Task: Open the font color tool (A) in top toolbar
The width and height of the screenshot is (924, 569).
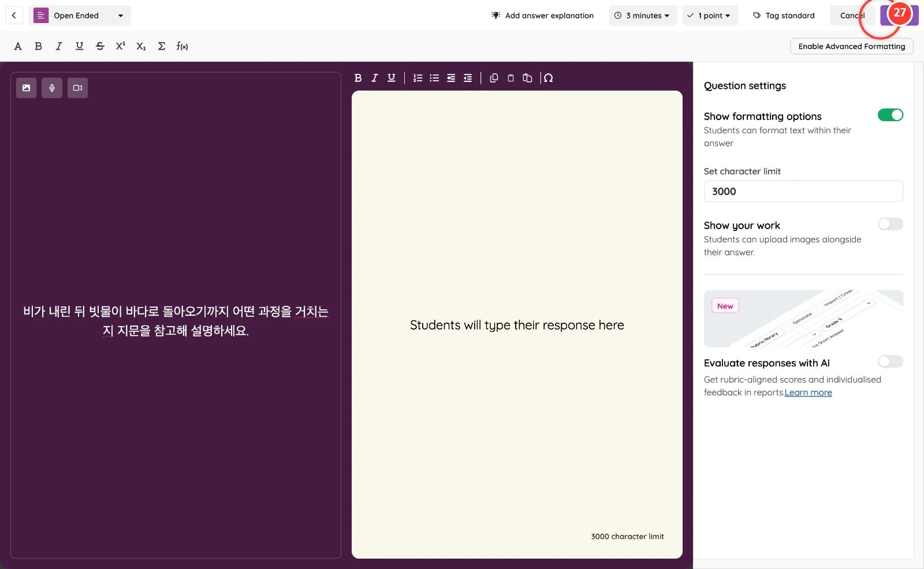Action: coord(18,46)
